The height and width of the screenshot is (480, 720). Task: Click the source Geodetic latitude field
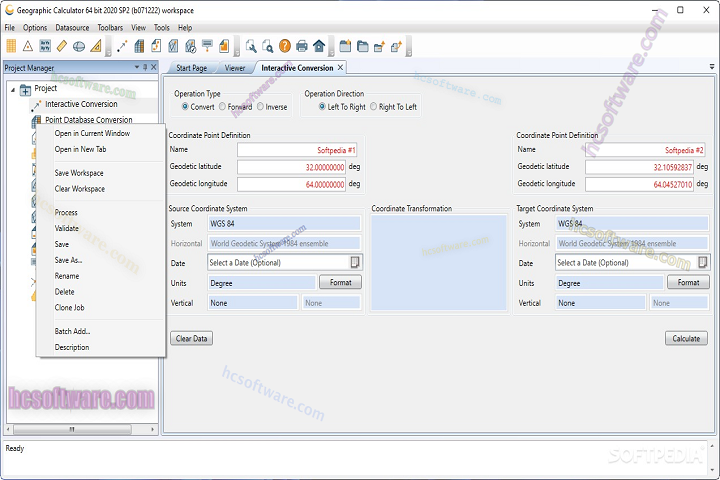click(291, 167)
